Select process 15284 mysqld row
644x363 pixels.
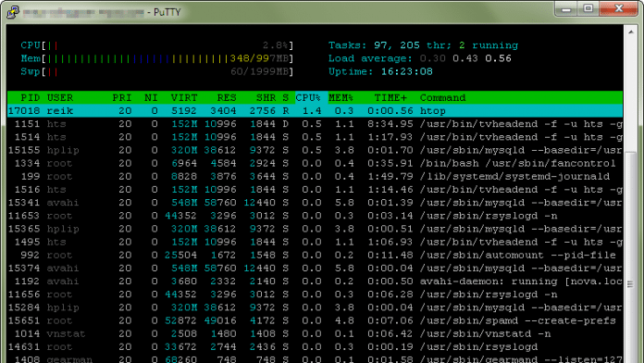pos(315,308)
